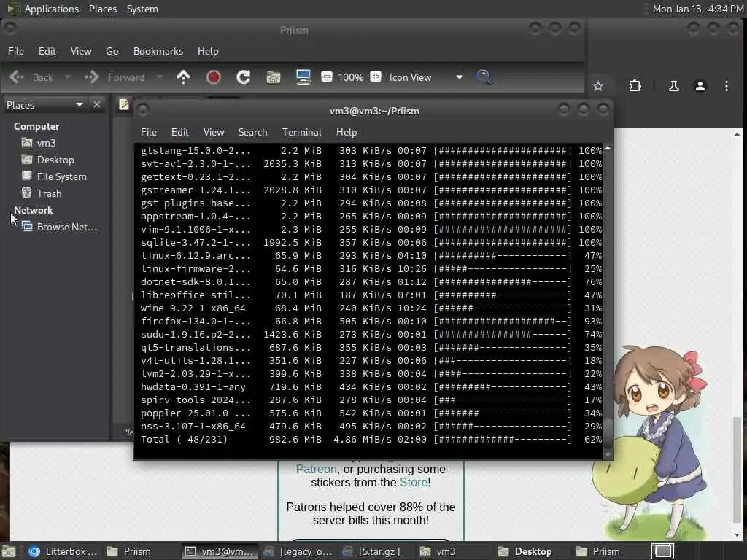Click the Total ( 48/231) progress row

(371, 439)
